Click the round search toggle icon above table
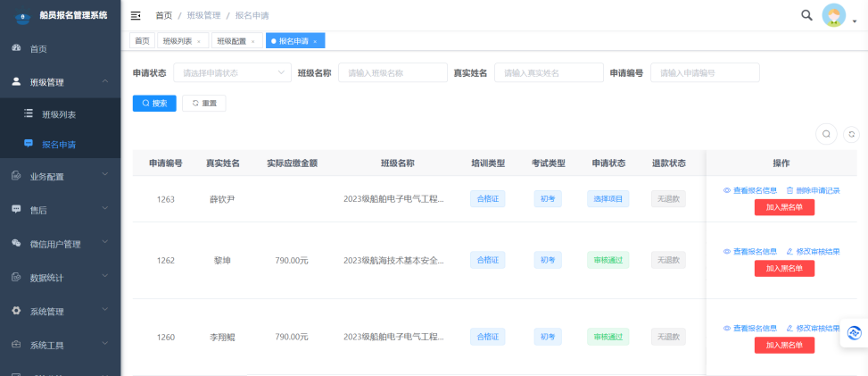Image resolution: width=868 pixels, height=376 pixels. tap(827, 134)
